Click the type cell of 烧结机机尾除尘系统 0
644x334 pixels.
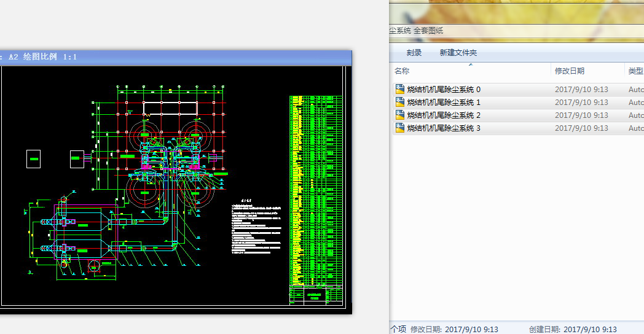click(x=636, y=90)
